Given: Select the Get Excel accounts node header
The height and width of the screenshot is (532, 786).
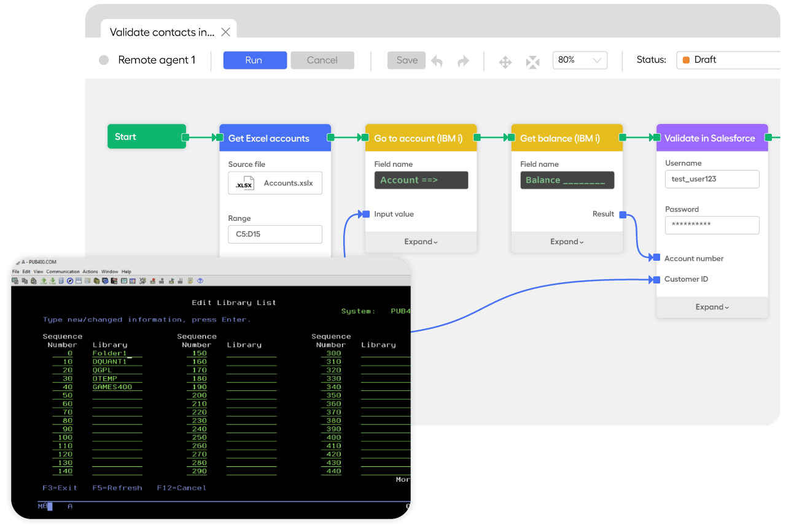Looking at the screenshot, I should coord(275,138).
